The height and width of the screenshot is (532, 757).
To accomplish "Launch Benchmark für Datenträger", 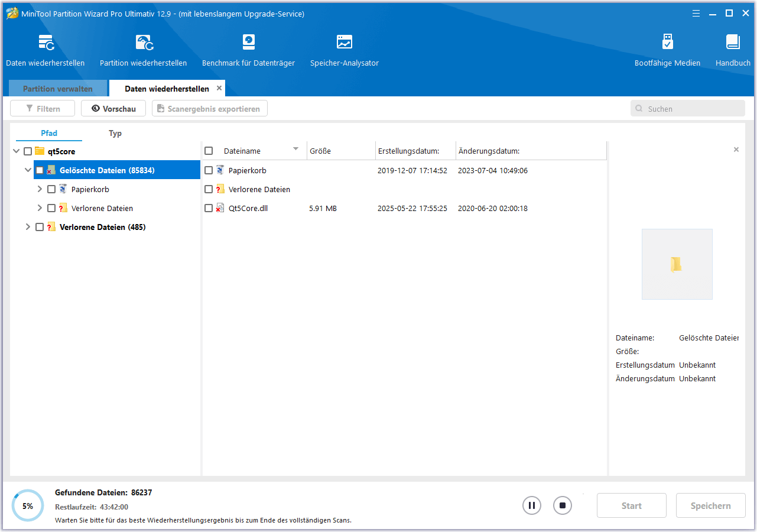I will [x=248, y=50].
